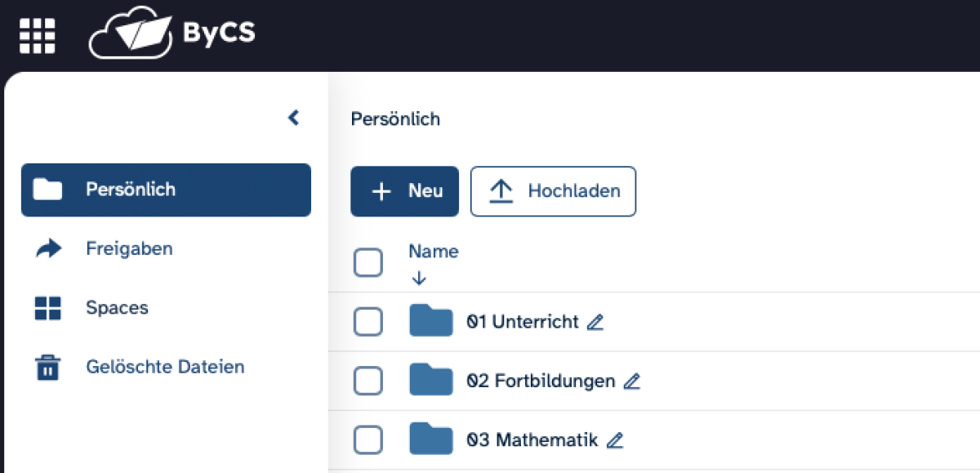Click the Freigaben share arrow icon
980x473 pixels.
(48, 249)
